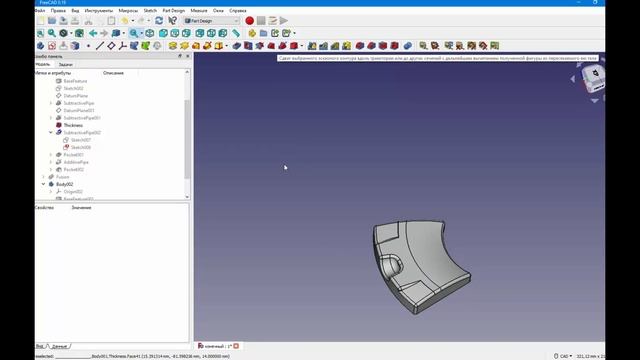Open the Part Design workbench dropdown

[x=211, y=20]
